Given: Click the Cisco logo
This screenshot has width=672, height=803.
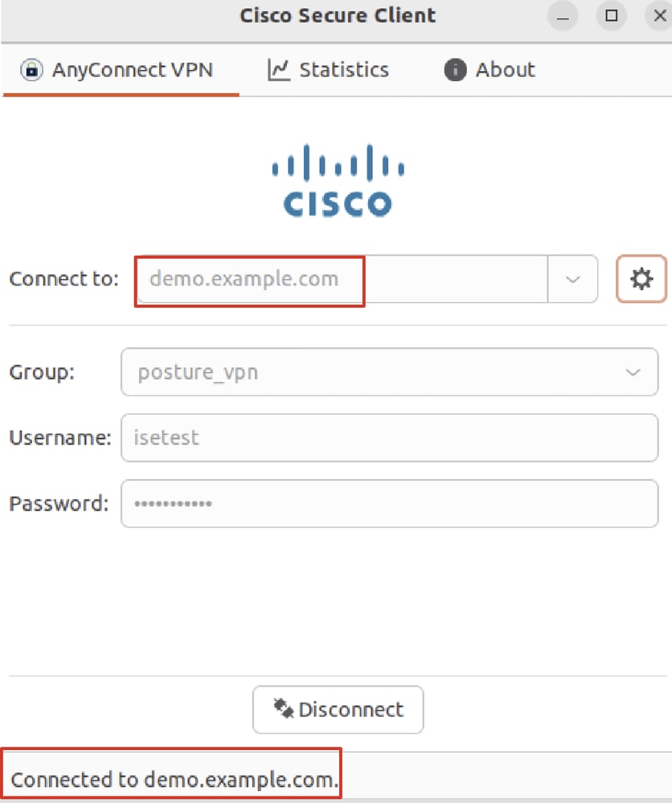Looking at the screenshot, I should click(338, 181).
